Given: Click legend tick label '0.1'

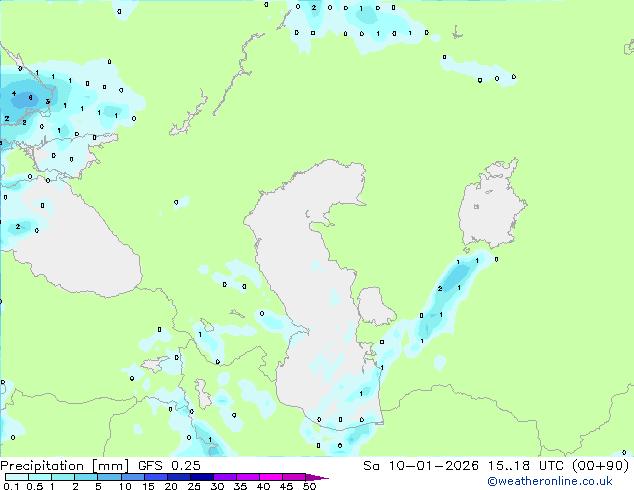Looking at the screenshot, I should (x=12, y=486).
